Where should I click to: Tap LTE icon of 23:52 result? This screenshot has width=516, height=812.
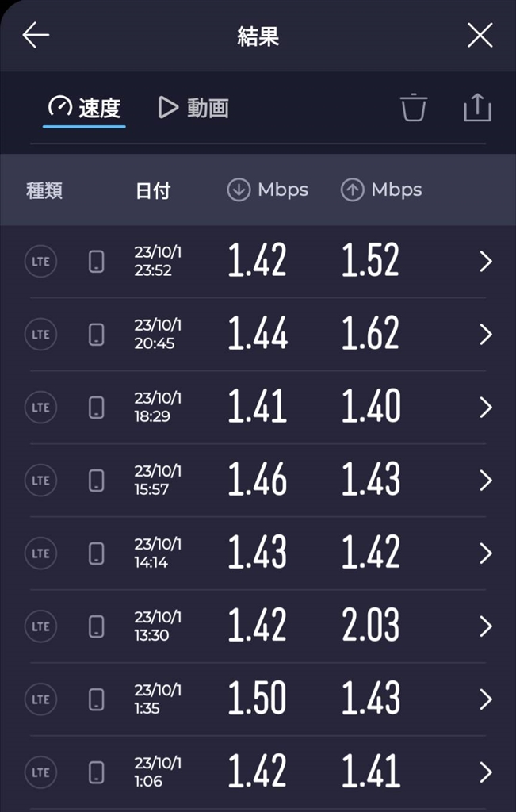point(40,262)
